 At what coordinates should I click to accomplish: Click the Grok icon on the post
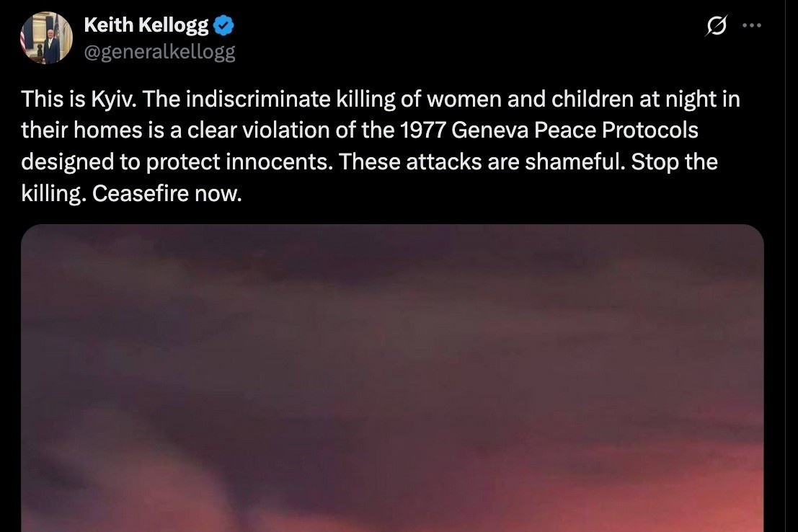pyautogui.click(x=717, y=27)
